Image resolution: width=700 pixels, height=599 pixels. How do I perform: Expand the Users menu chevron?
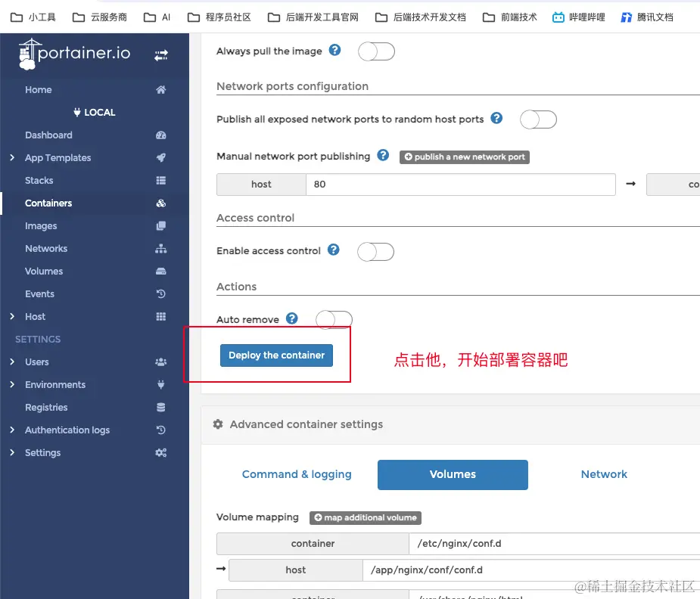12,362
